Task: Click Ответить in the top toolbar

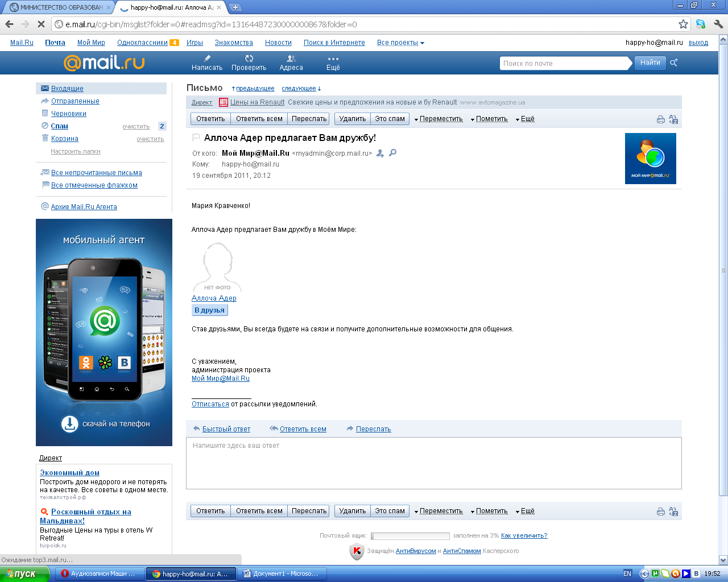Action: tap(210, 119)
